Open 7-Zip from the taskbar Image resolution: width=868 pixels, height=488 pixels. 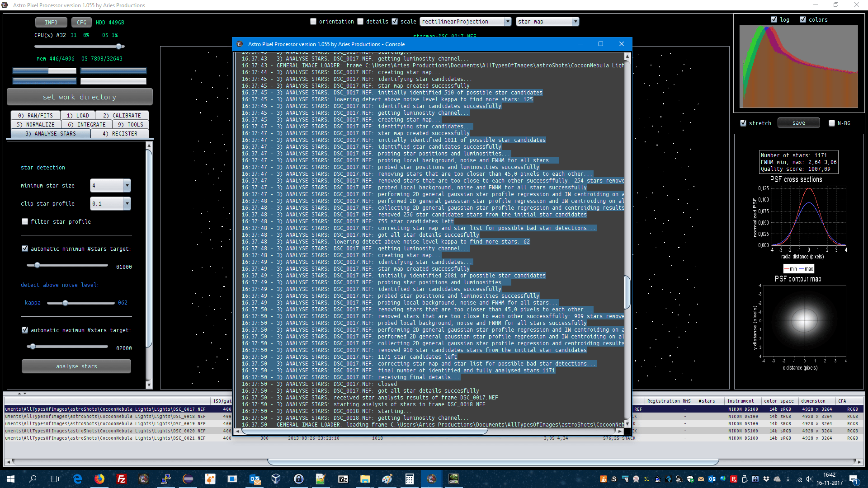tap(343, 479)
